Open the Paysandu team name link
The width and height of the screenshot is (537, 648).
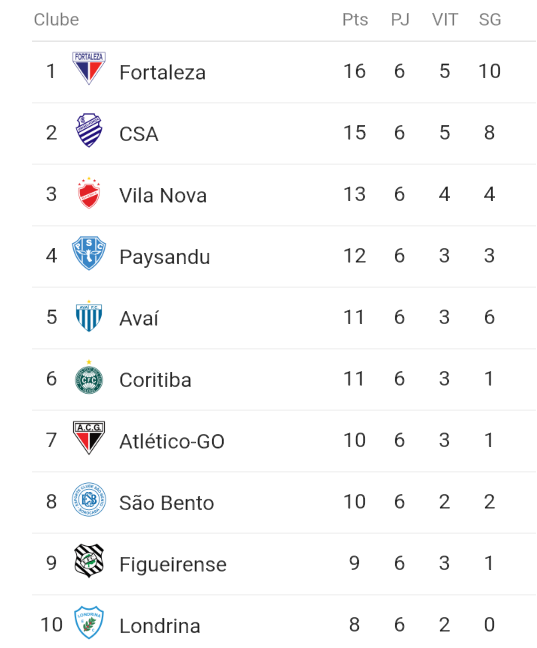[165, 257]
